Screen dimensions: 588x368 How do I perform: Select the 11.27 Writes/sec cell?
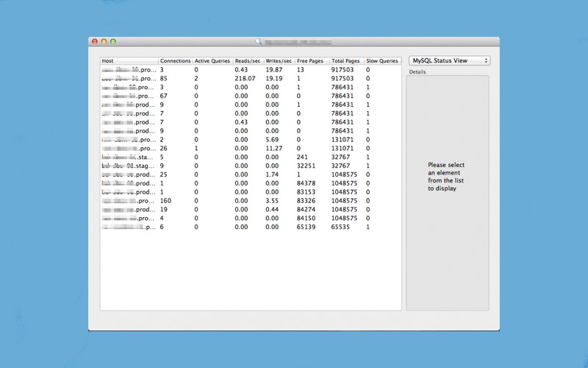(x=273, y=149)
